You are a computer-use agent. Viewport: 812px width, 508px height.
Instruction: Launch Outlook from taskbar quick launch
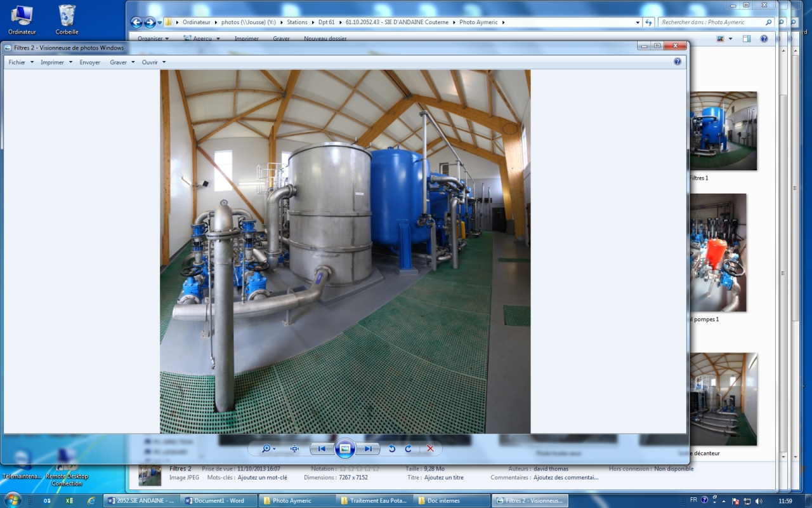[x=47, y=500]
